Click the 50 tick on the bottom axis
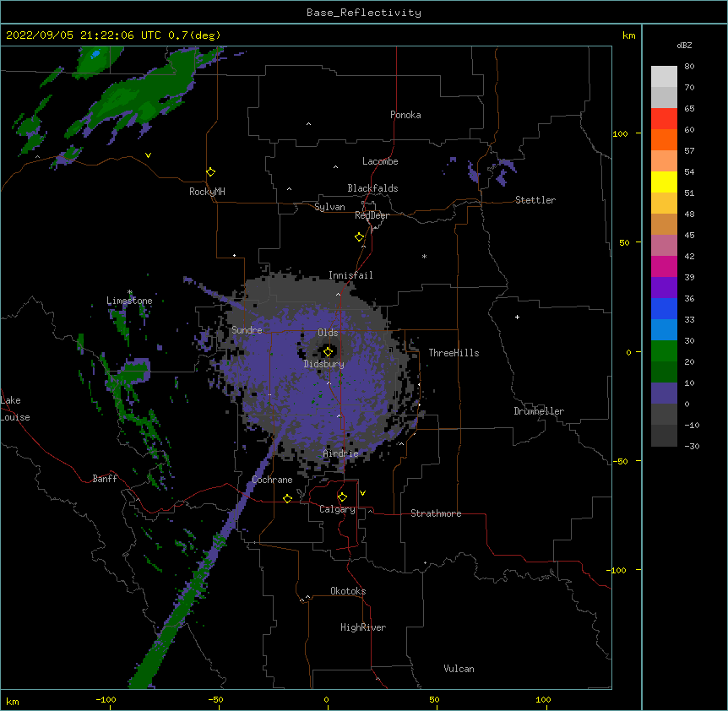This screenshot has width=728, height=711. tap(434, 699)
